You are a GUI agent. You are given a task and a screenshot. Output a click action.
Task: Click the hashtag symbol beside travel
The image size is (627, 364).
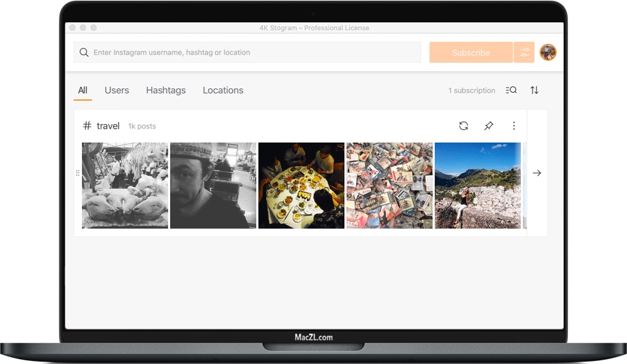(x=87, y=126)
